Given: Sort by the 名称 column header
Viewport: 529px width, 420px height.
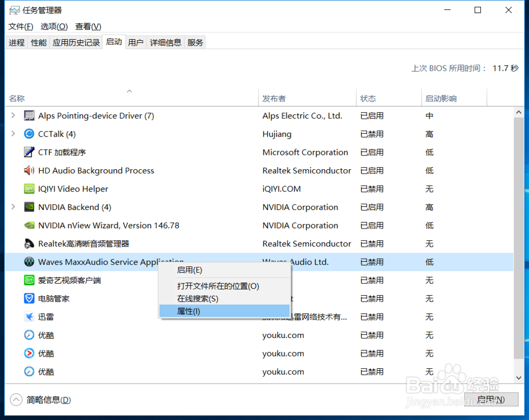Looking at the screenshot, I should pyautogui.click(x=132, y=98).
